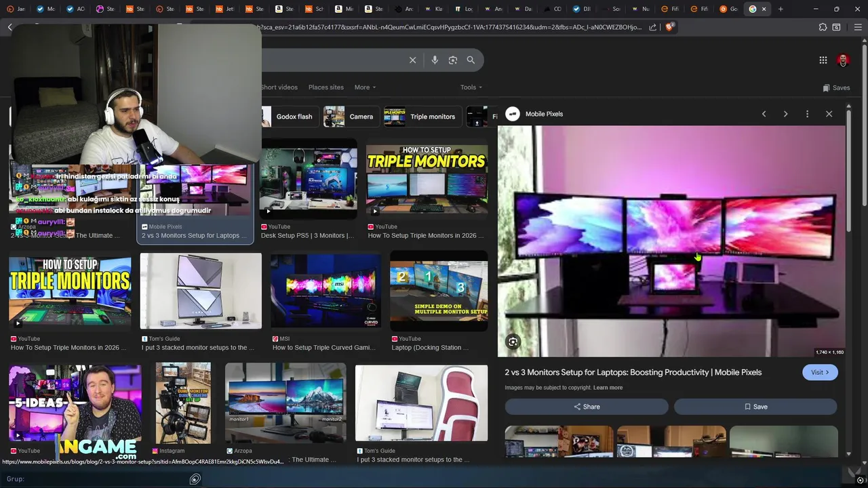Open Search by image camera icon
Screen dimensions: 868x488
pyautogui.click(x=453, y=60)
